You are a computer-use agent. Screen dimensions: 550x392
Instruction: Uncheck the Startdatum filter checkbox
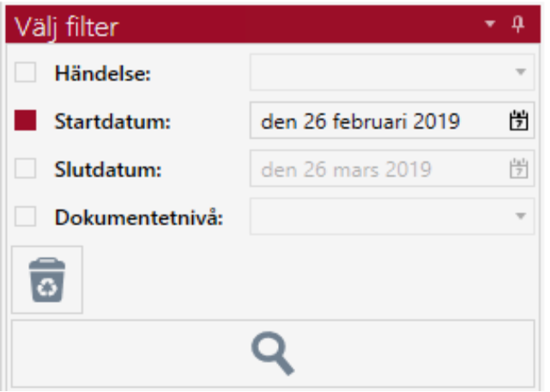pyautogui.click(x=26, y=121)
